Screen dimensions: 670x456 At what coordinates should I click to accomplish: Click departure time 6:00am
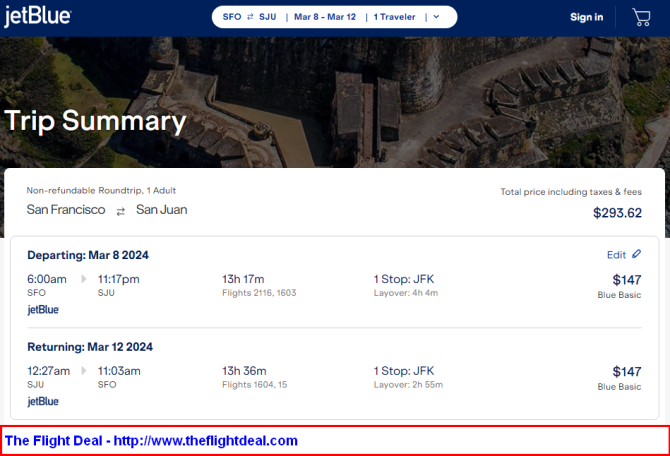(x=47, y=279)
